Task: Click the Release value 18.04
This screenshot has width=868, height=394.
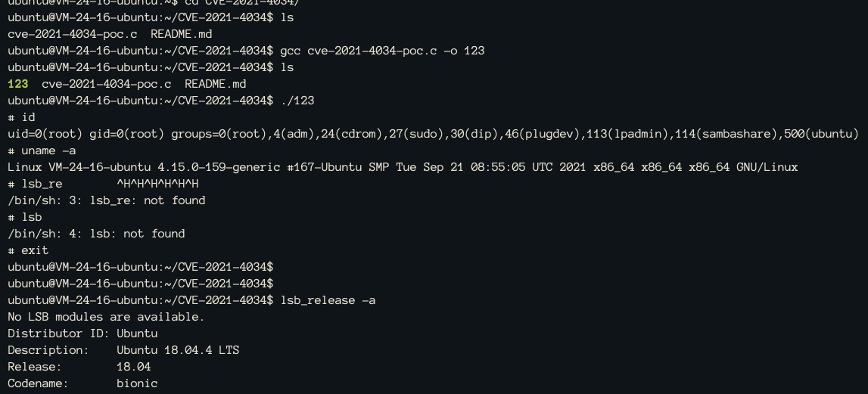Action: 134,366
